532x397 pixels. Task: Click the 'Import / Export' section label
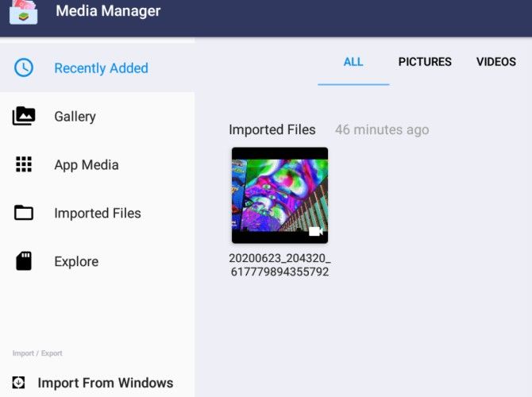pos(37,353)
